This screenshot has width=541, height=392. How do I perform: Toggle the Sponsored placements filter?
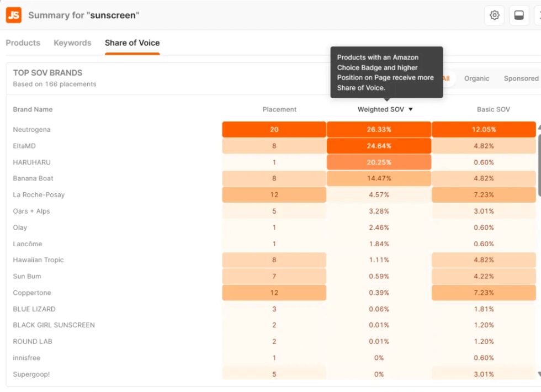click(521, 78)
